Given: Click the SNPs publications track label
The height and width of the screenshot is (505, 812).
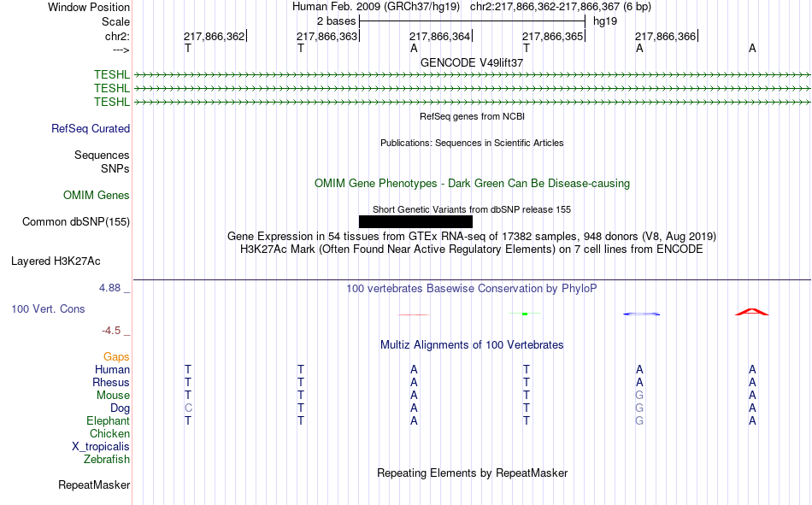Looking at the screenshot, I should [115, 168].
